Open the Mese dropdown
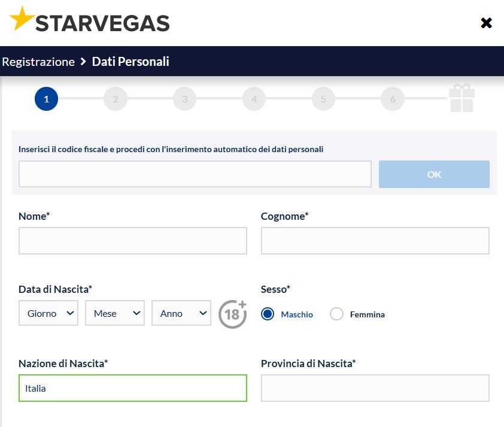This screenshot has width=504, height=427. point(115,313)
